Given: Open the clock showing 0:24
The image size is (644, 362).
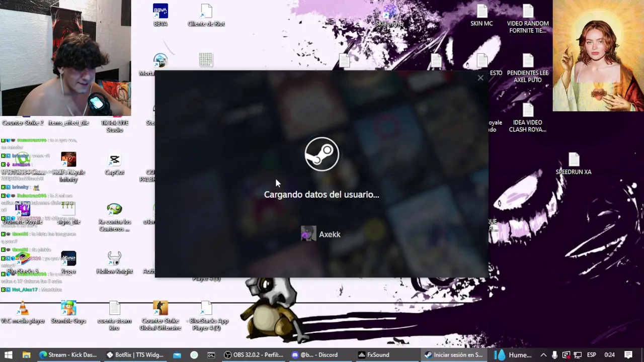Looking at the screenshot, I should 609,355.
